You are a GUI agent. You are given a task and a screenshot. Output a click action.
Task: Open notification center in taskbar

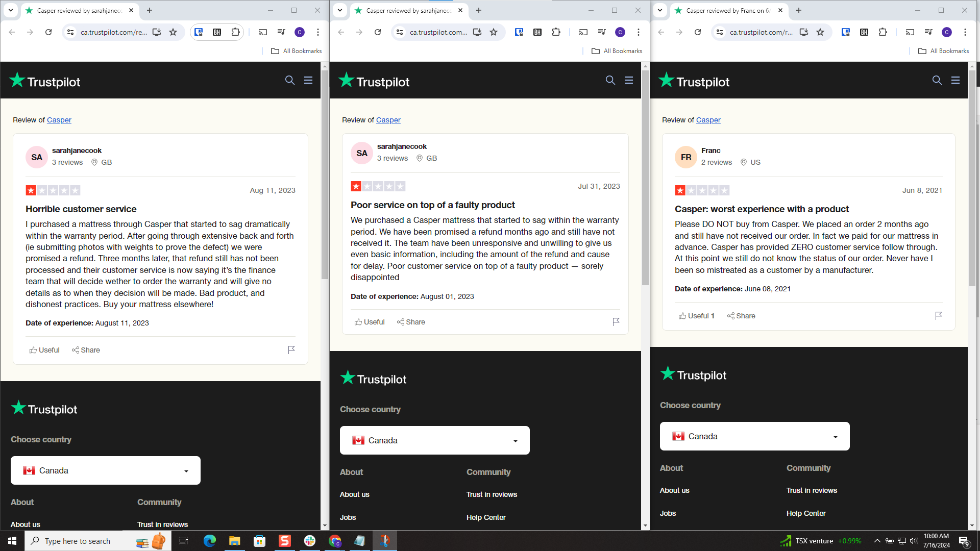[964, 541]
